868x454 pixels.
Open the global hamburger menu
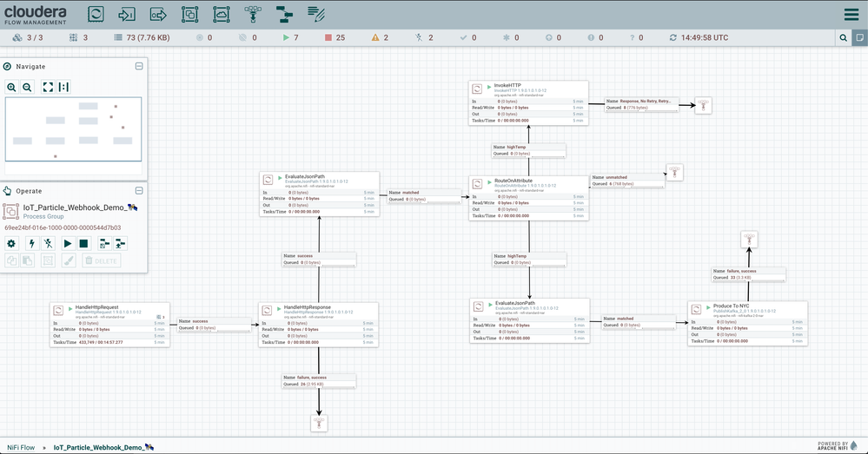851,15
